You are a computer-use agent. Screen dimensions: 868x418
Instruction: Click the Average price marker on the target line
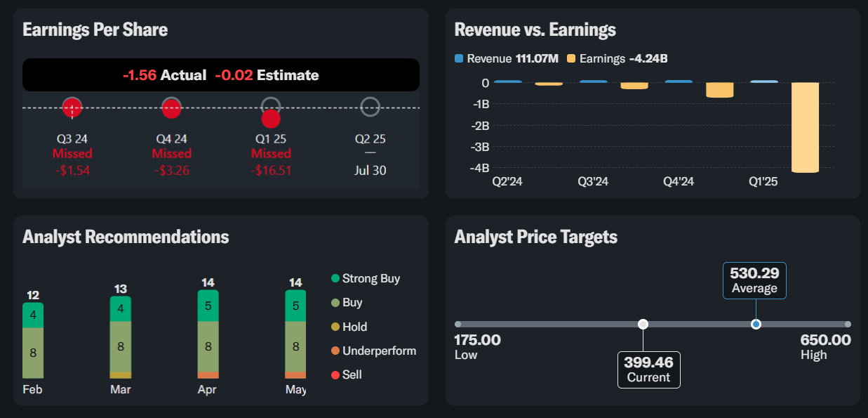(756, 324)
